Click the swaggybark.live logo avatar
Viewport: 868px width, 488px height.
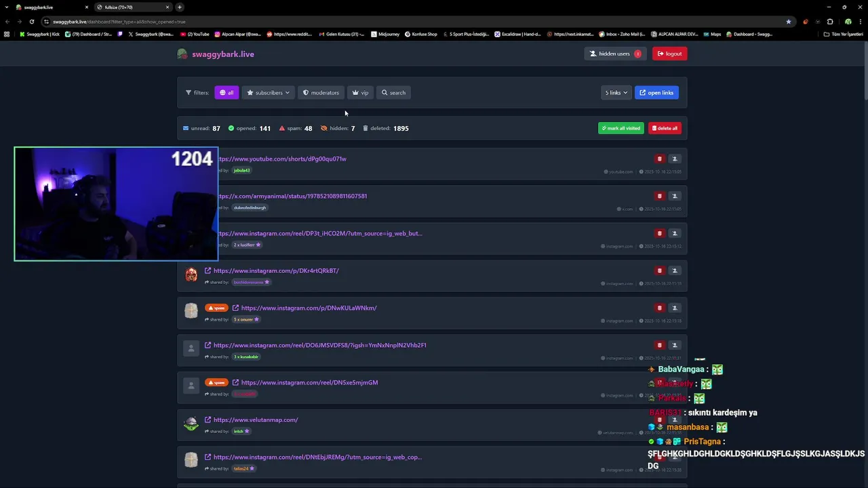coord(182,54)
